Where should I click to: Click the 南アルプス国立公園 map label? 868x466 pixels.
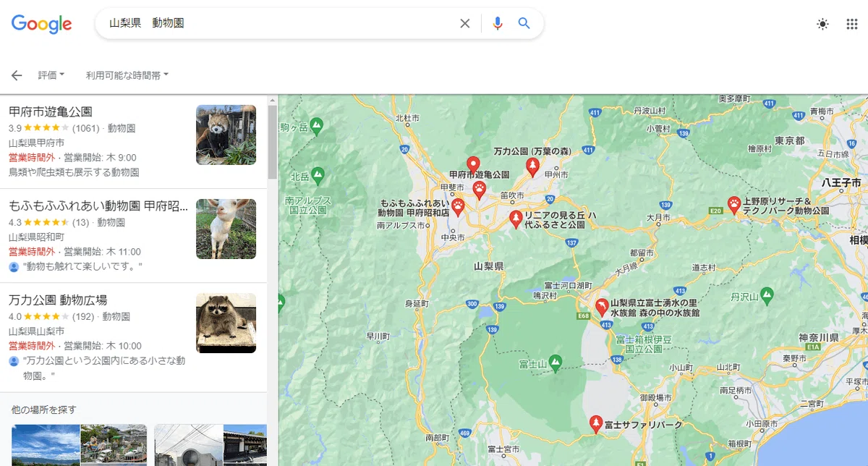click(x=308, y=205)
